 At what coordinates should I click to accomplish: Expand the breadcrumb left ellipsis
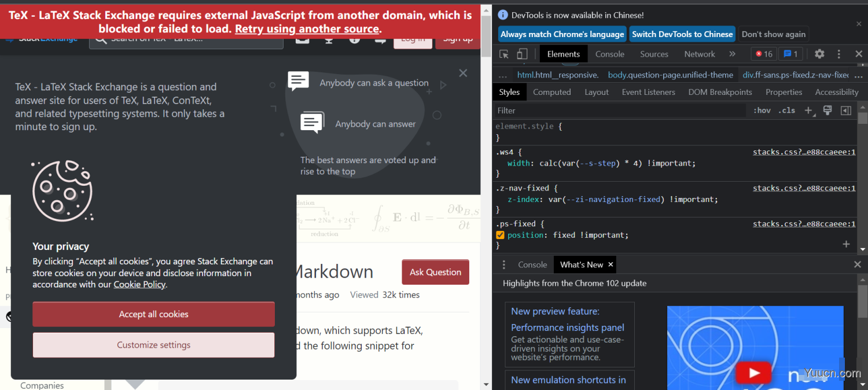(502, 75)
